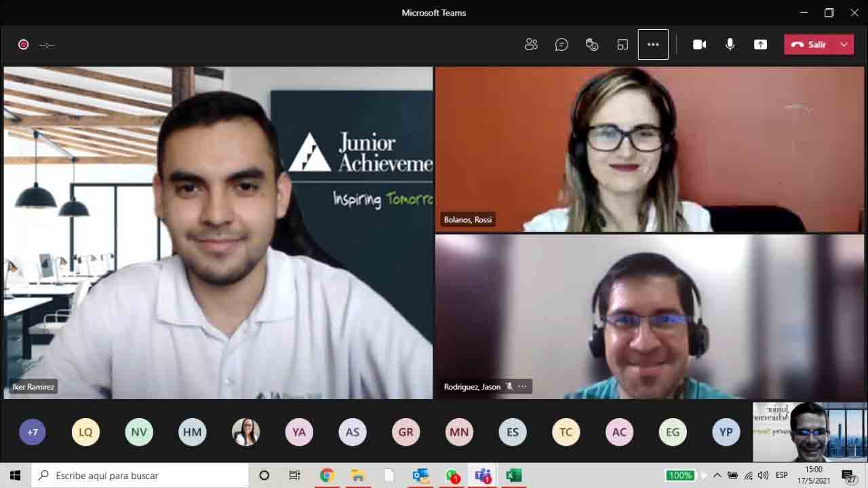Show hidden system tray icons
This screenshot has width=868, height=488.
717,475
